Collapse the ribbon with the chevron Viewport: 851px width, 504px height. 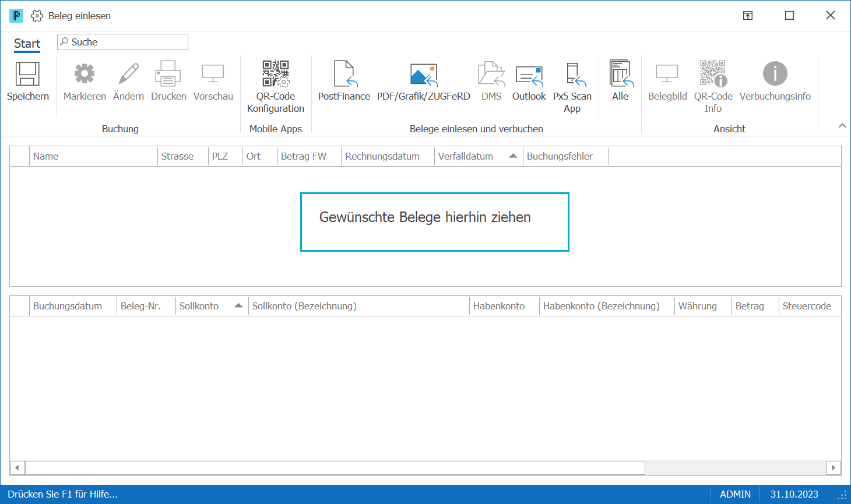[x=842, y=125]
